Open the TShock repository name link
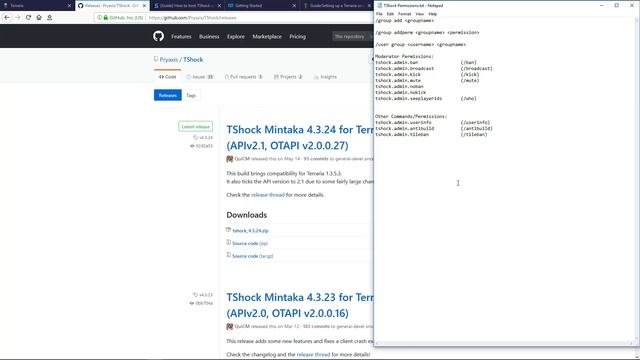 click(193, 60)
